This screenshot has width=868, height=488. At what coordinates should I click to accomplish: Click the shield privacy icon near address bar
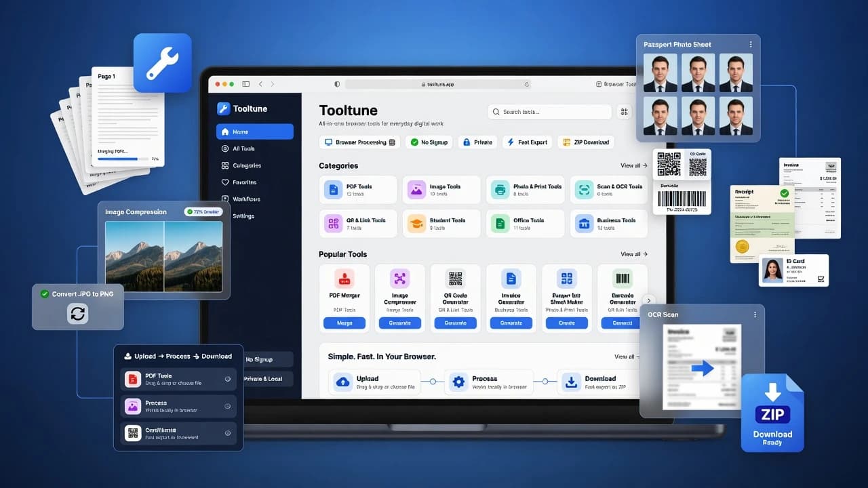(x=337, y=85)
